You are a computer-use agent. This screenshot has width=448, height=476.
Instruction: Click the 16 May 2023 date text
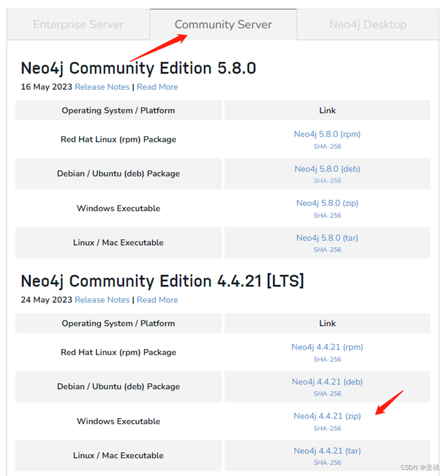pyautogui.click(x=47, y=87)
